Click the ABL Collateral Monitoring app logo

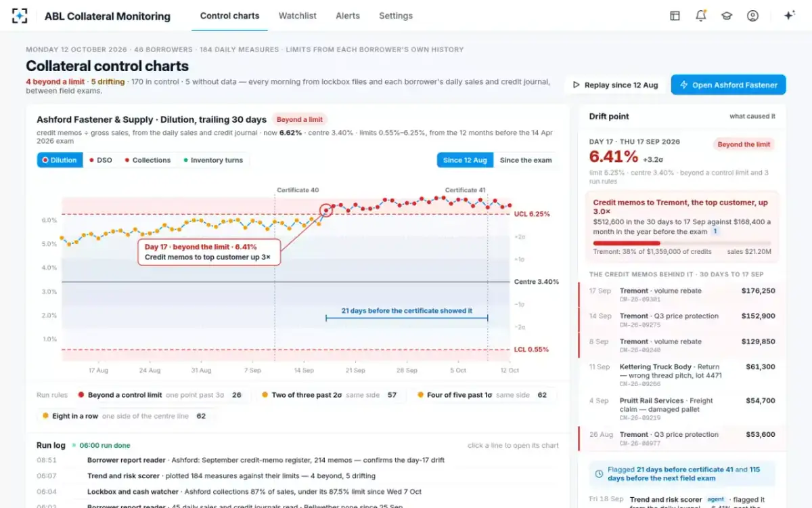(20, 16)
